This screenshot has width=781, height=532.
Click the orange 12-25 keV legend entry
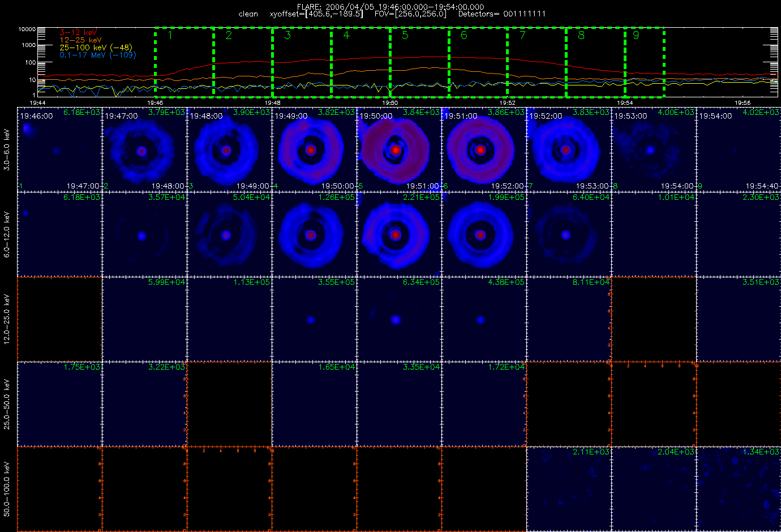pos(81,40)
